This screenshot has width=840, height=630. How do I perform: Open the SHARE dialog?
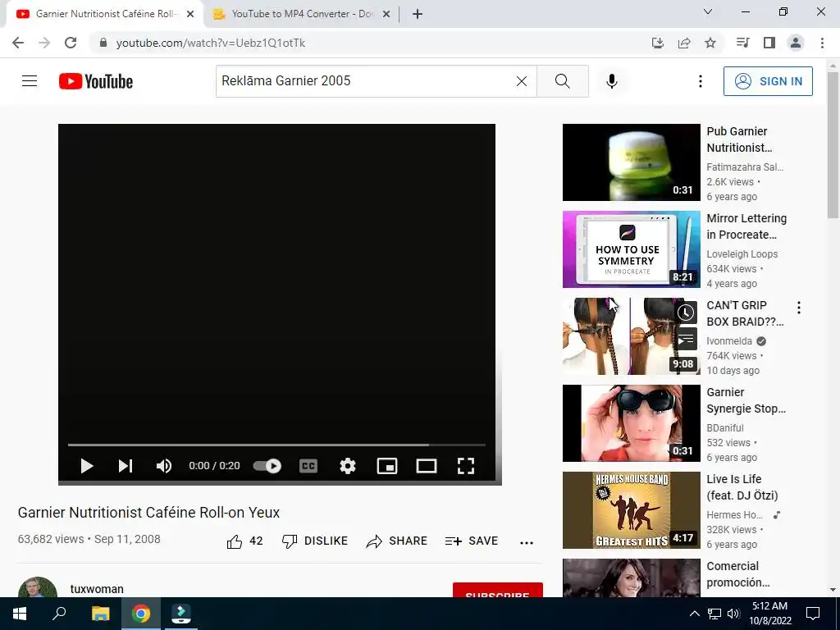(x=396, y=541)
